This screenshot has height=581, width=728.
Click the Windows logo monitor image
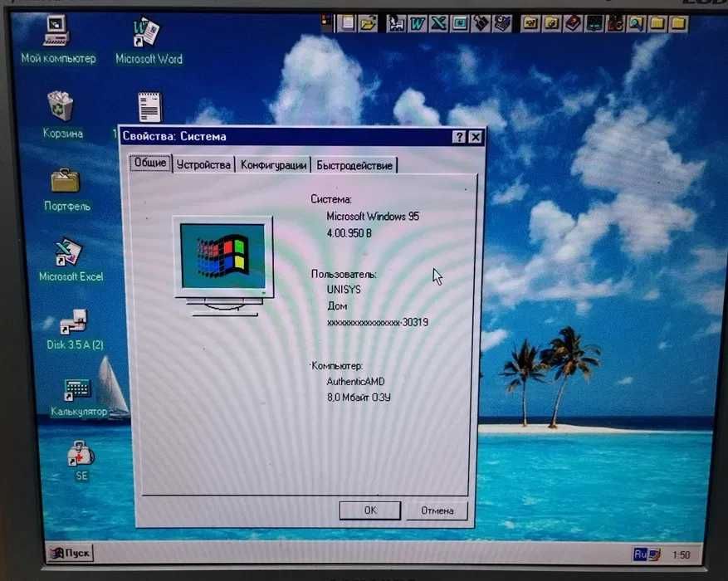click(223, 266)
